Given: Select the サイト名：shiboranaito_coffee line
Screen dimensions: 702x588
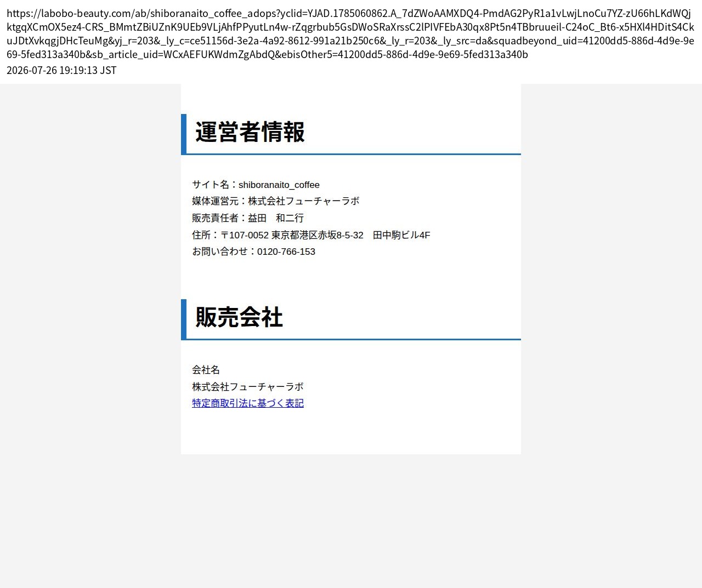Looking at the screenshot, I should tap(256, 185).
